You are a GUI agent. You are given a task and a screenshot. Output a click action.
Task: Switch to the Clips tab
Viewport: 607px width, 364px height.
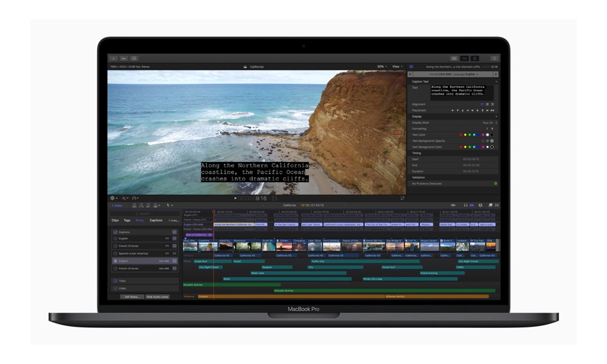(x=115, y=220)
